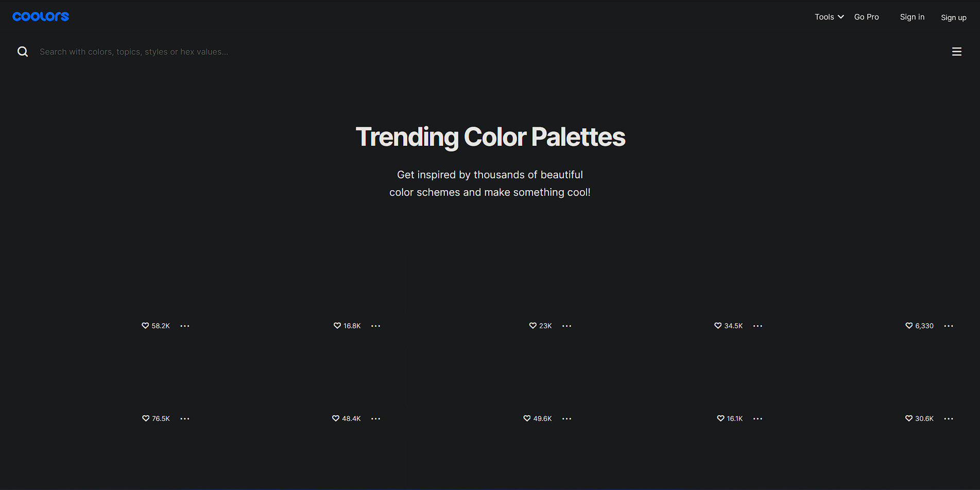Select Go Pro in the navigation bar
The image size is (980, 490).
[866, 16]
